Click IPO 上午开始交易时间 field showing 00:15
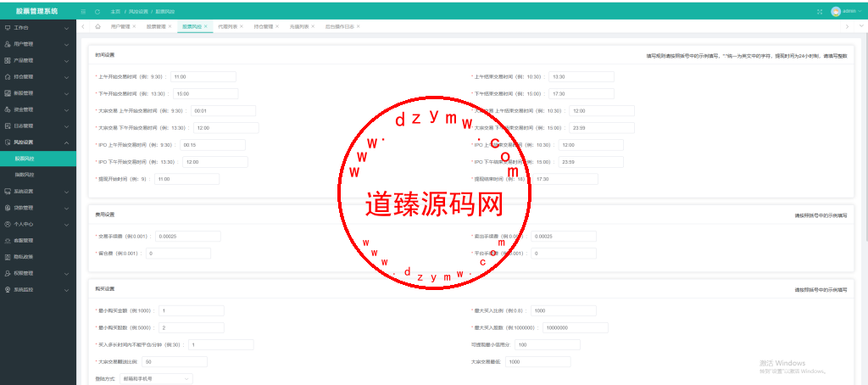This screenshot has width=868, height=385. [x=213, y=145]
